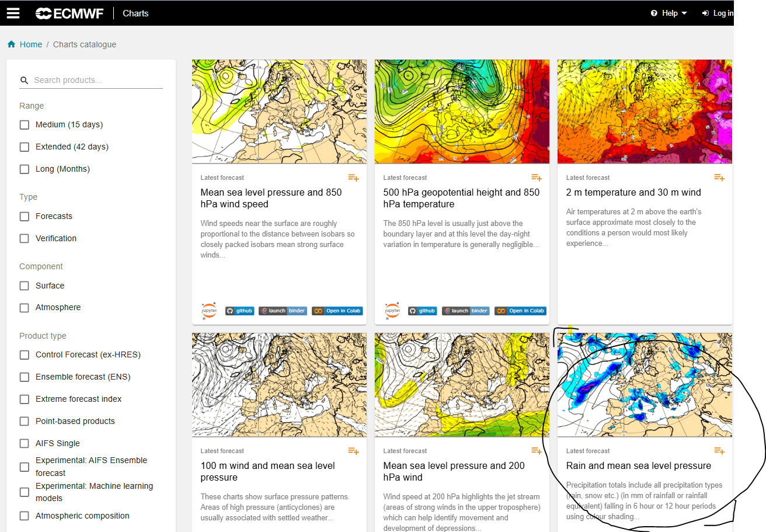
Task: Click the search magnifier icon
Action: click(24, 81)
